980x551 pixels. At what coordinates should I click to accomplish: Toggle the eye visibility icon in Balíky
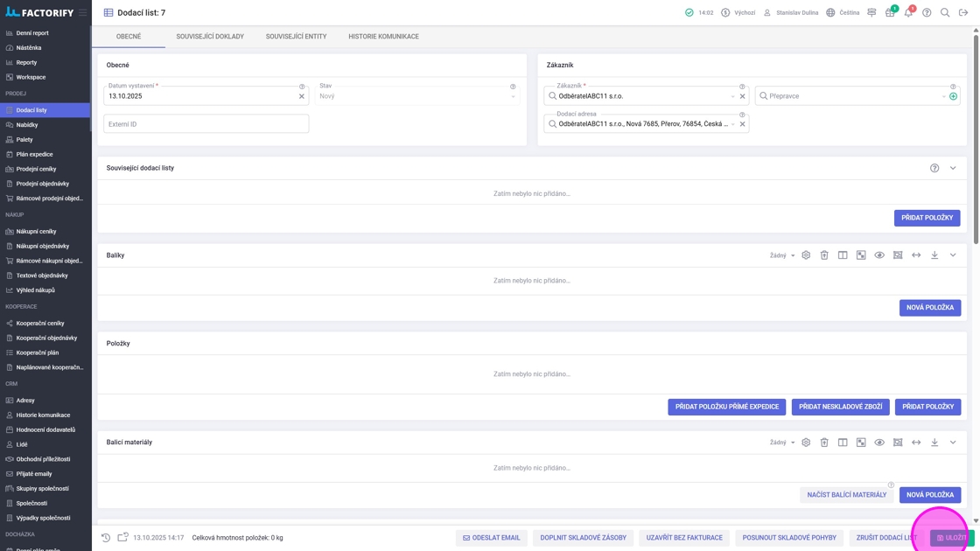pos(879,255)
